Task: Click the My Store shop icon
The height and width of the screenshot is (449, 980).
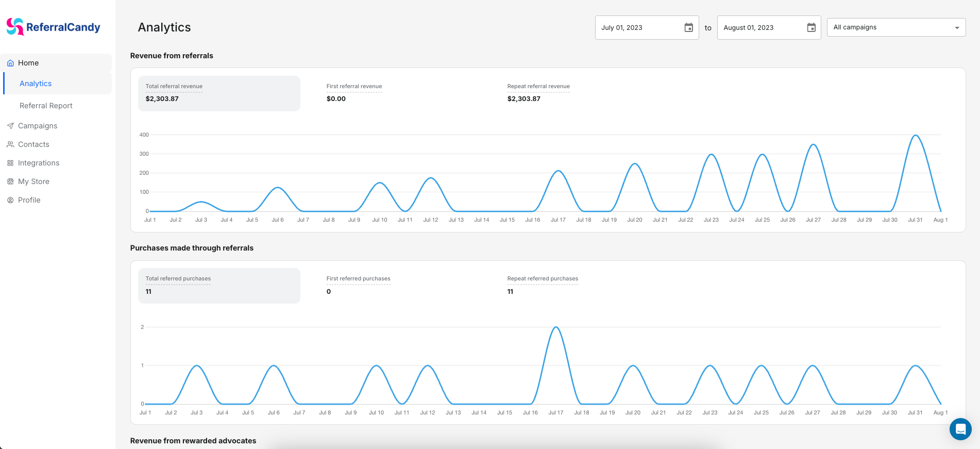Action: (10, 181)
